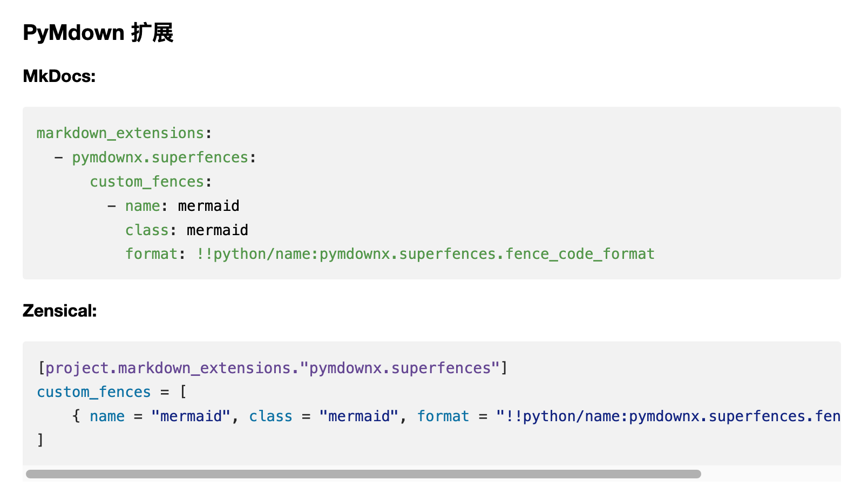
Task: Click the markdown_extensions key in the YAML block
Action: pos(120,133)
